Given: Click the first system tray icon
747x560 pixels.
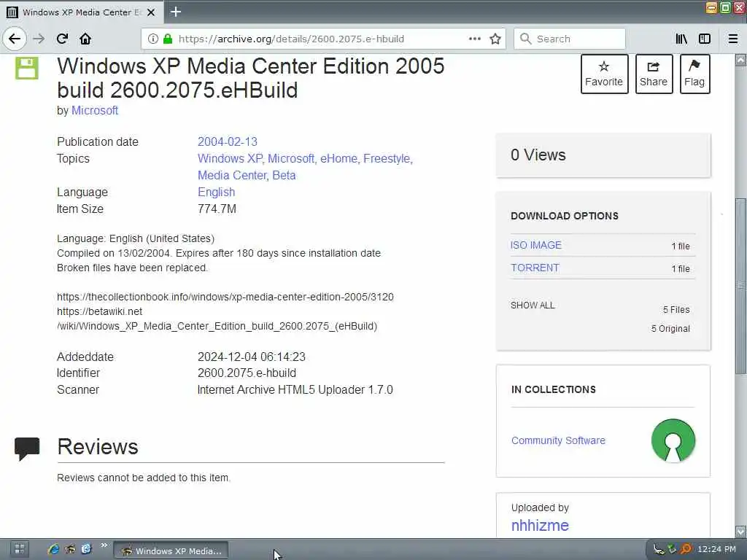Looking at the screenshot, I should [x=659, y=550].
